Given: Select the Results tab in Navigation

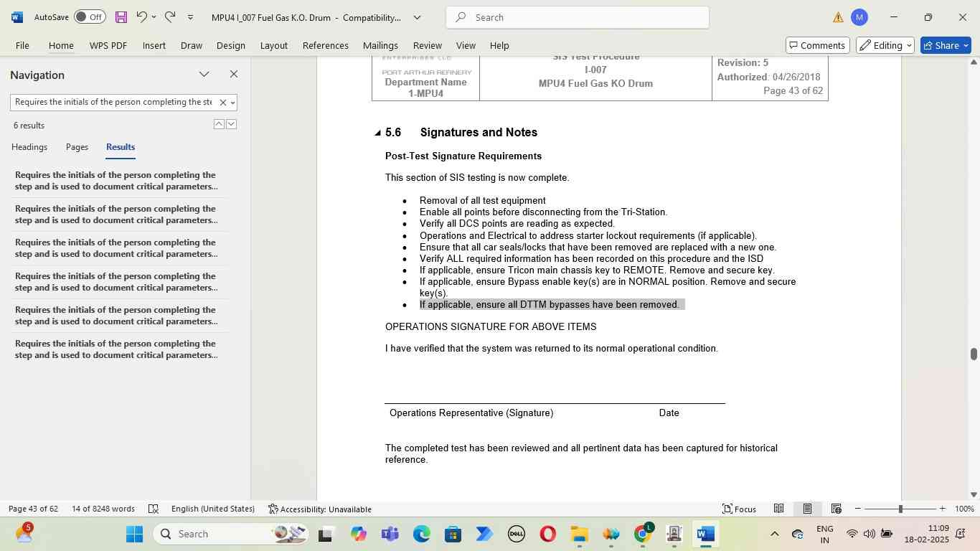Looking at the screenshot, I should (x=121, y=147).
